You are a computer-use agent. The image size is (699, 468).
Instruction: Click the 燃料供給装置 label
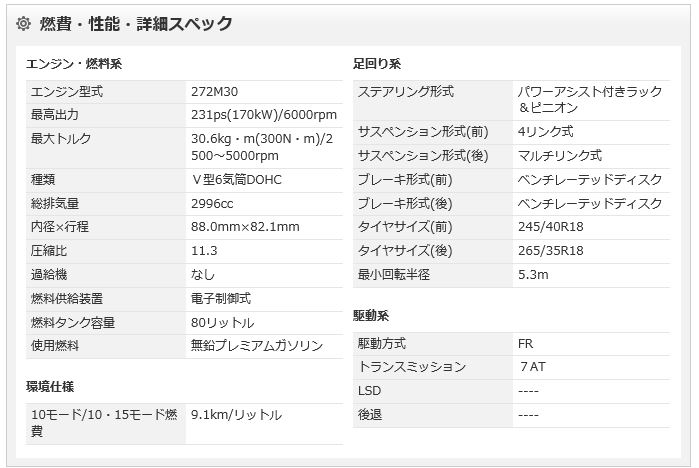pos(67,298)
